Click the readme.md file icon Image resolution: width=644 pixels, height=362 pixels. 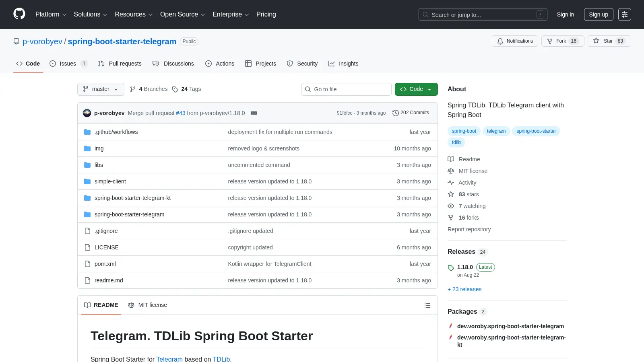pyautogui.click(x=87, y=280)
